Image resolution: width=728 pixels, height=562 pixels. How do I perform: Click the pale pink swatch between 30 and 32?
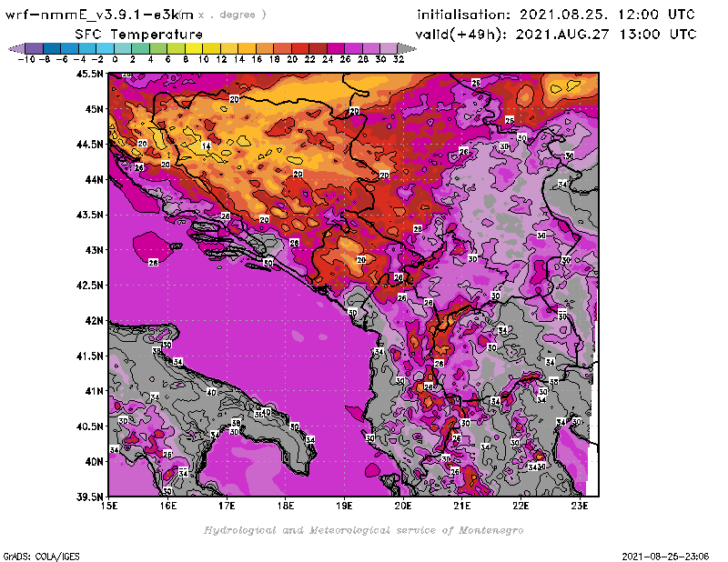coord(389,48)
